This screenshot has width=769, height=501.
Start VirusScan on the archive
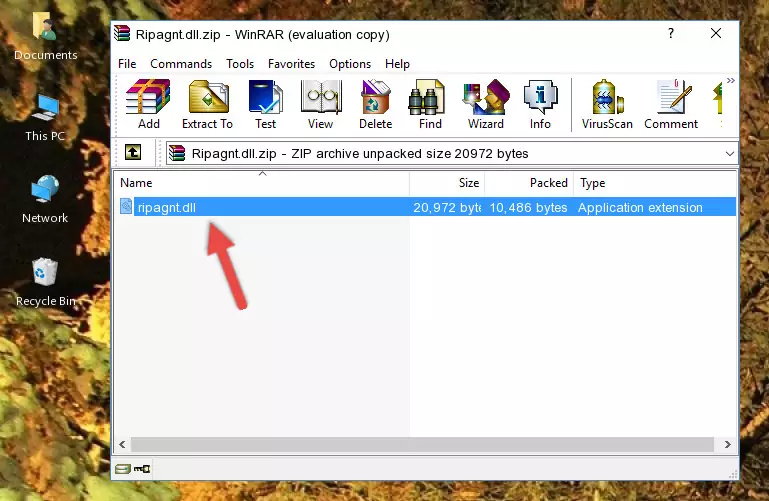click(x=607, y=104)
